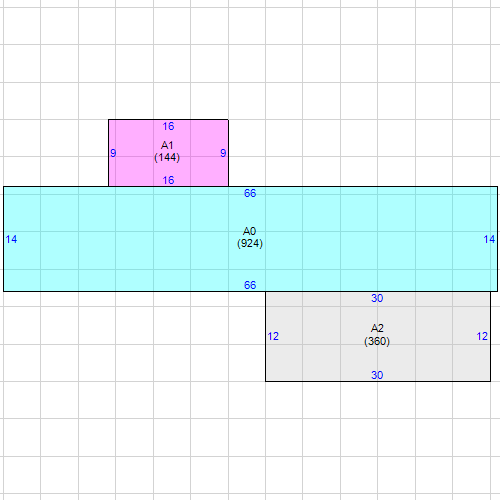Click the left height label 14 of A0
This screenshot has height=500, width=500.
(x=11, y=239)
